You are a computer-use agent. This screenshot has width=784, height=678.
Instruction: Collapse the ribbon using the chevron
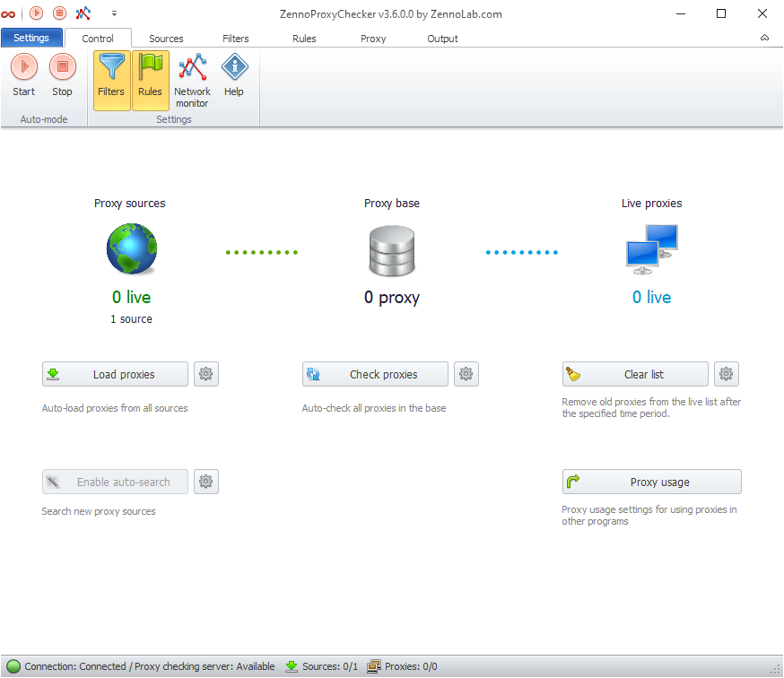coord(764,39)
